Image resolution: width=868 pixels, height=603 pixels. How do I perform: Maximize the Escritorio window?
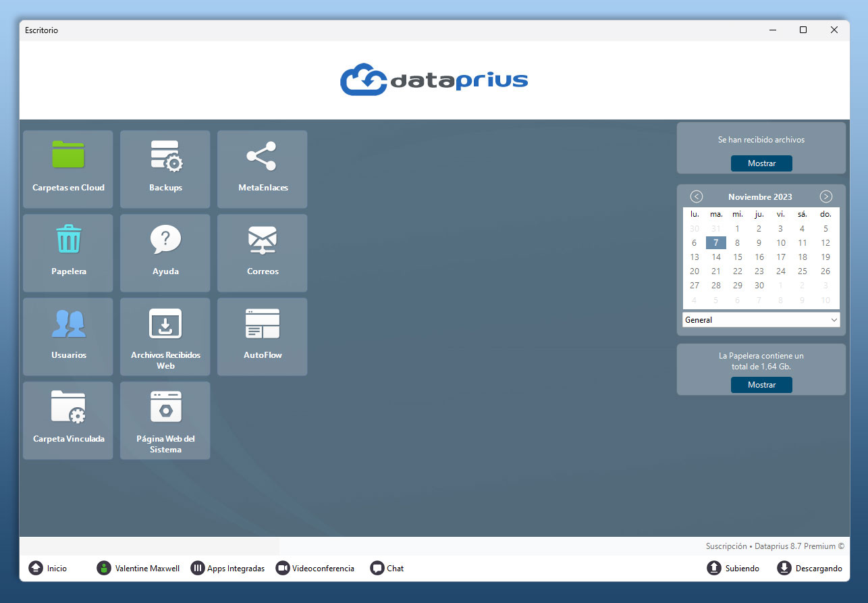[x=803, y=30]
